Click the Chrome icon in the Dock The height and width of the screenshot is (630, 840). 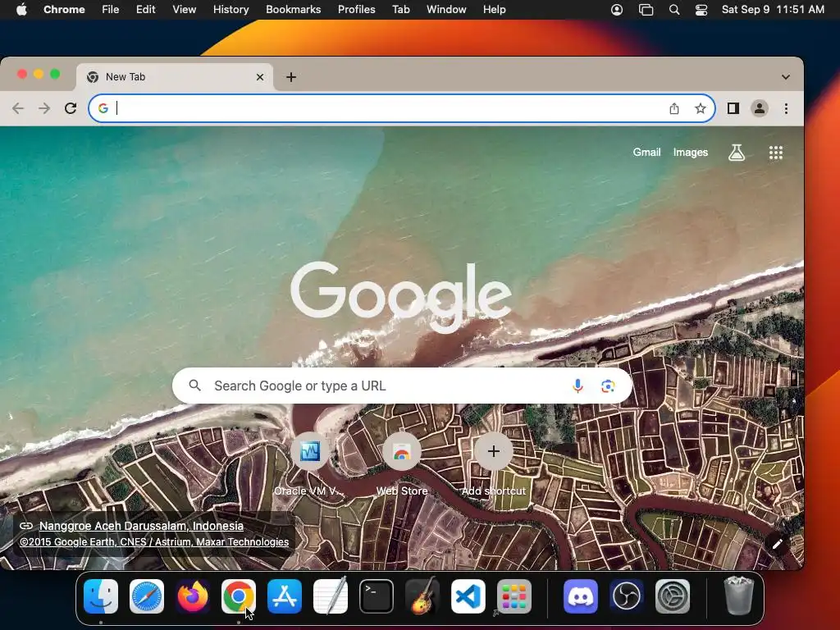pos(239,596)
